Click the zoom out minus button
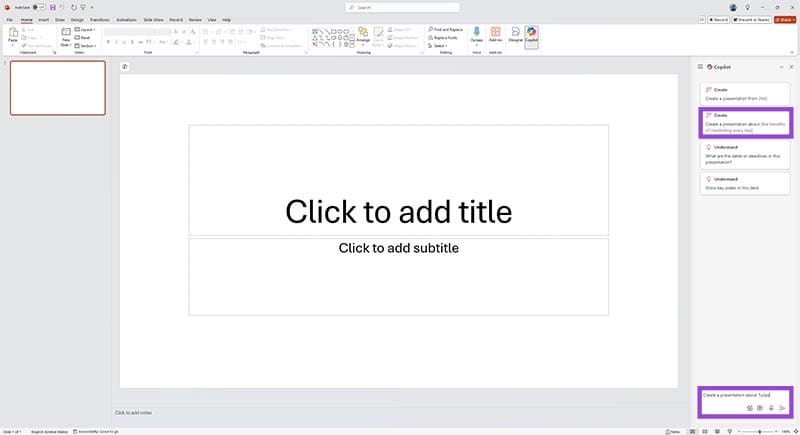The width and height of the screenshot is (800, 435). tap(739, 431)
